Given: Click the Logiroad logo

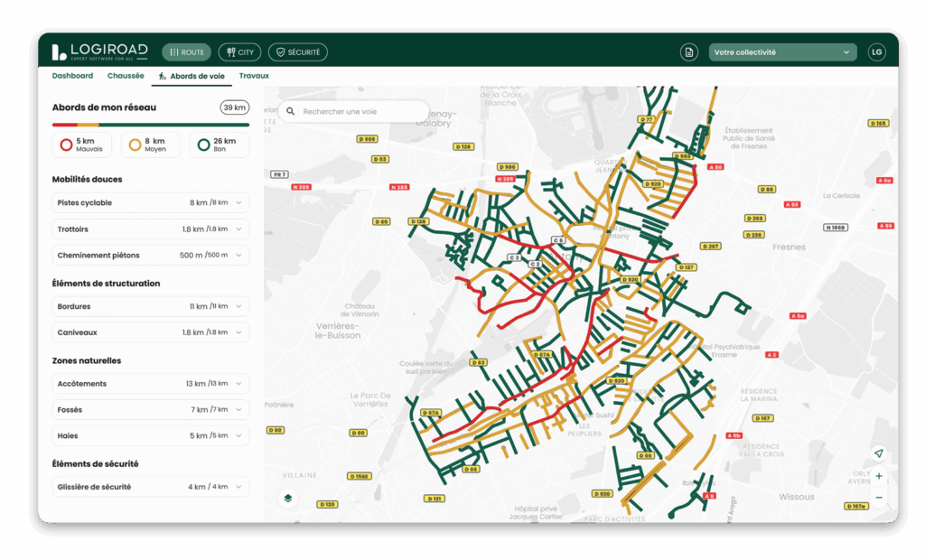Looking at the screenshot, I should pyautogui.click(x=99, y=52).
